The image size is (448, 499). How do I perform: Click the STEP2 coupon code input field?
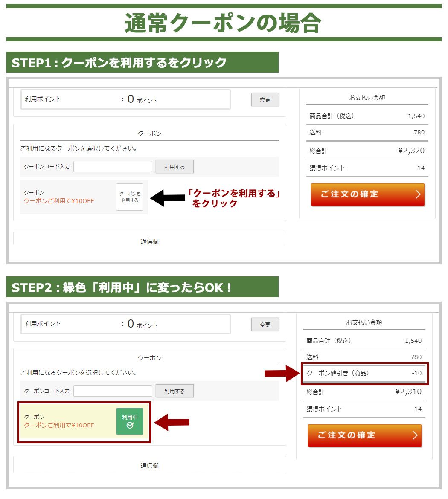113,391
